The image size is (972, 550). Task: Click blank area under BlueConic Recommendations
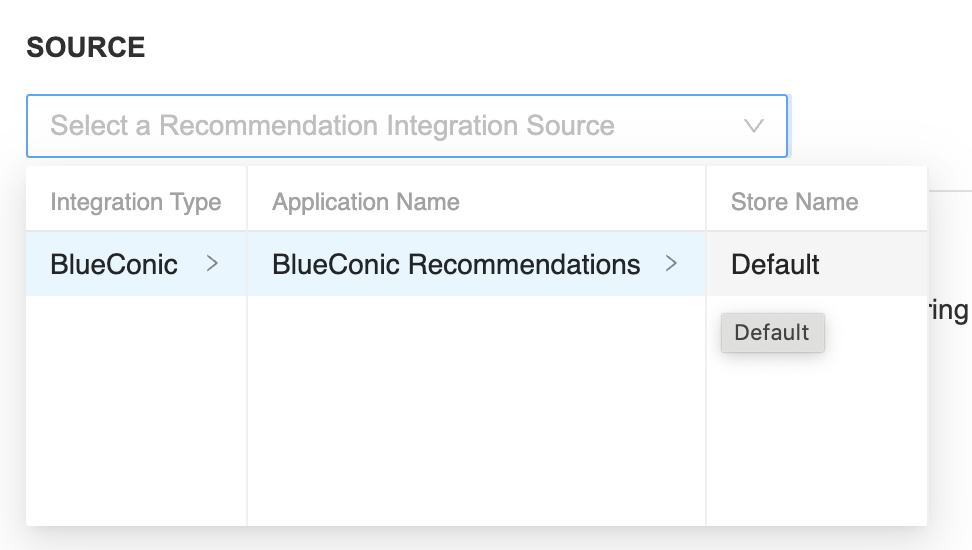[475, 410]
